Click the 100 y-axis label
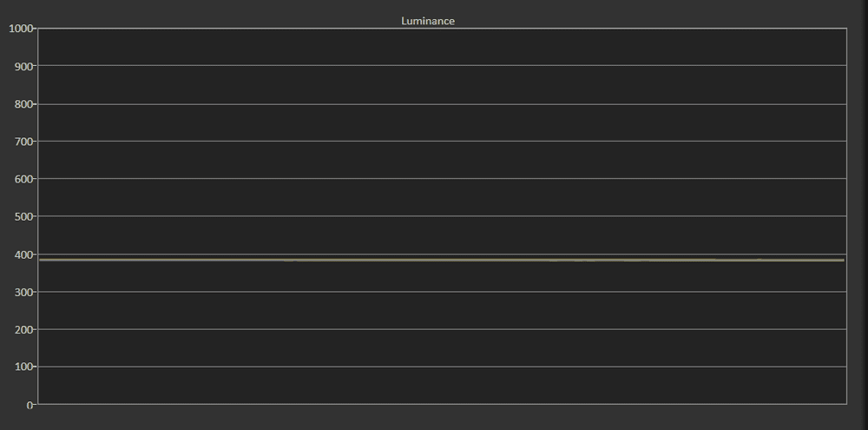The width and height of the screenshot is (868, 430). coord(23,367)
